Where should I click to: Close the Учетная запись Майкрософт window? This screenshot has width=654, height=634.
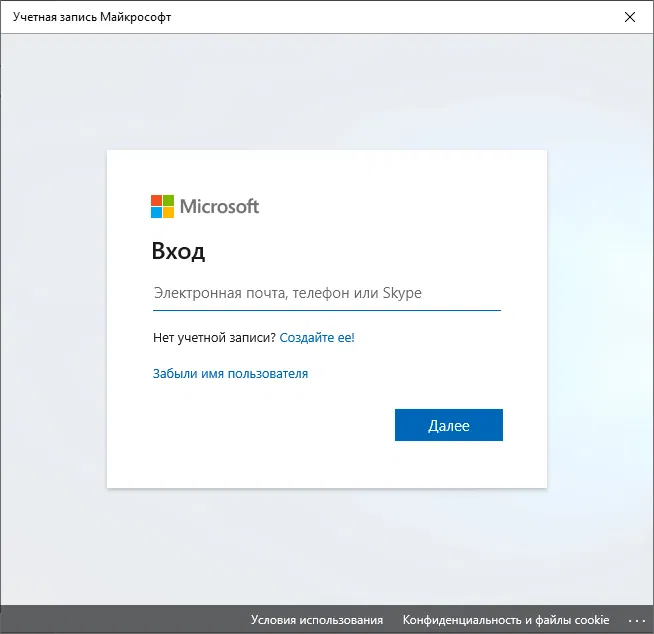(630, 17)
